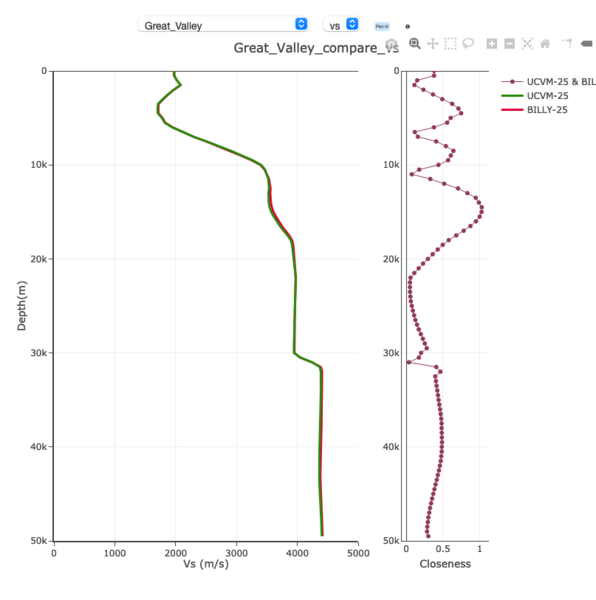Click the Vs (m/s) axis label
The width and height of the screenshot is (596, 600).
pos(206,564)
